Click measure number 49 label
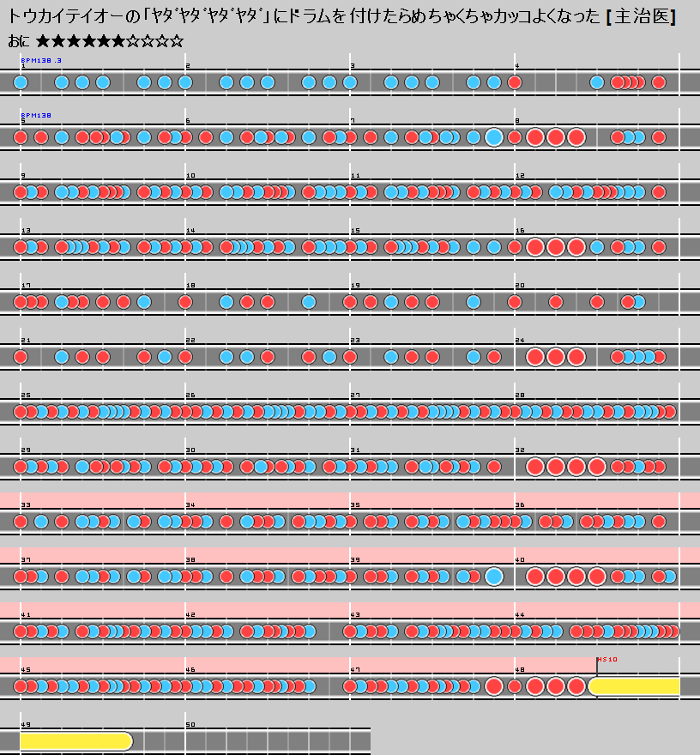This screenshot has height=755, width=700. coord(26,725)
